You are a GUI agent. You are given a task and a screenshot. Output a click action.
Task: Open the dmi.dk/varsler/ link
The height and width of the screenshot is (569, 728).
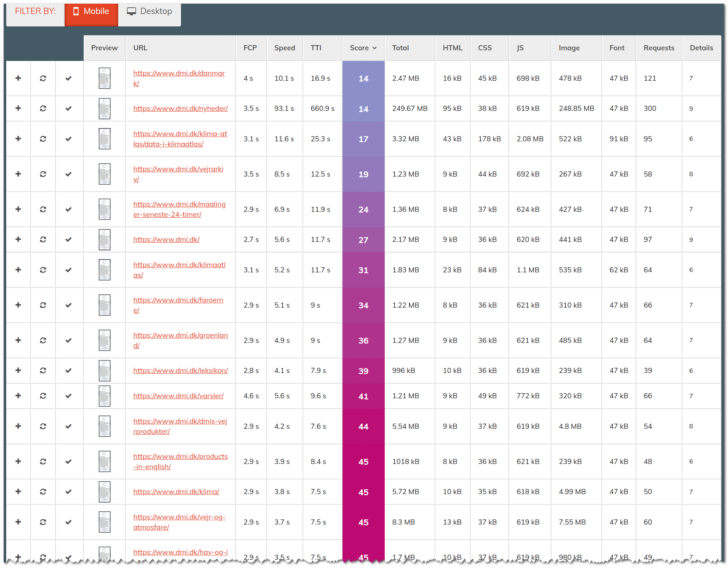point(178,396)
